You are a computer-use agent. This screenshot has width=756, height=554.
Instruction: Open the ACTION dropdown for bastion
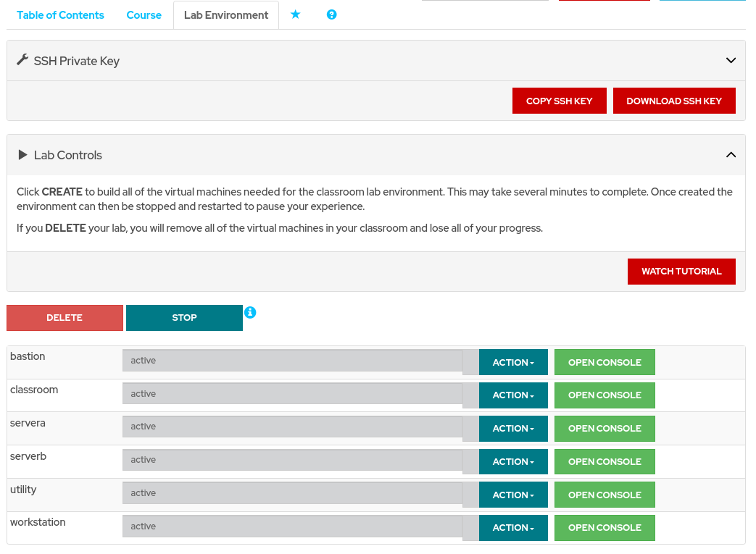point(513,362)
